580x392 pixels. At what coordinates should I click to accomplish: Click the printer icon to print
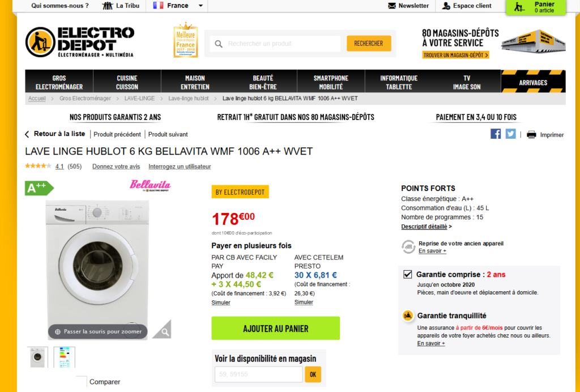coord(531,134)
